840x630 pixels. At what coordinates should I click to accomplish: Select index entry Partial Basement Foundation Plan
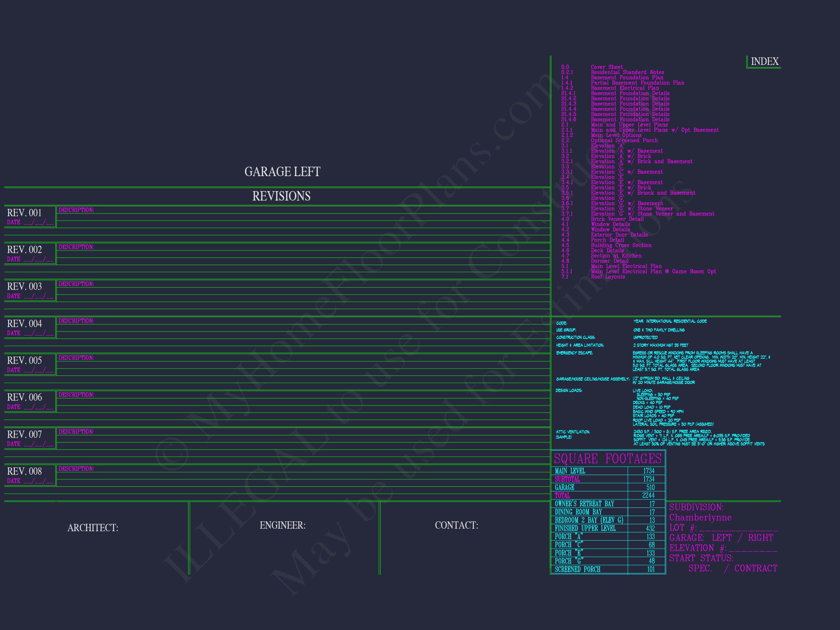[x=638, y=83]
